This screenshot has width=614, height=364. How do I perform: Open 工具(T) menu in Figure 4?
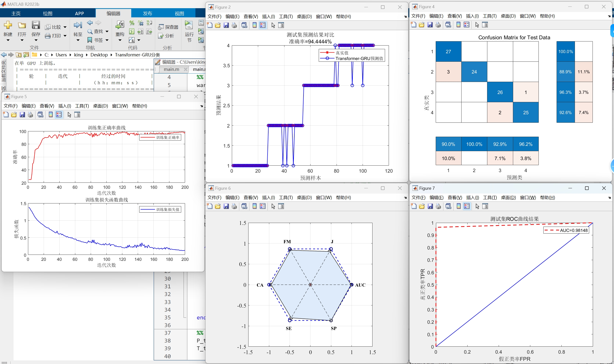coord(489,16)
